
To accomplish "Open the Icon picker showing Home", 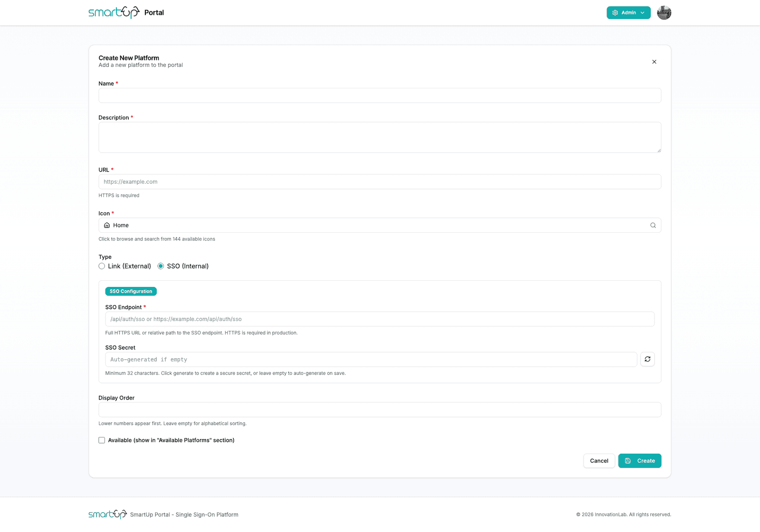I will pos(380,225).
